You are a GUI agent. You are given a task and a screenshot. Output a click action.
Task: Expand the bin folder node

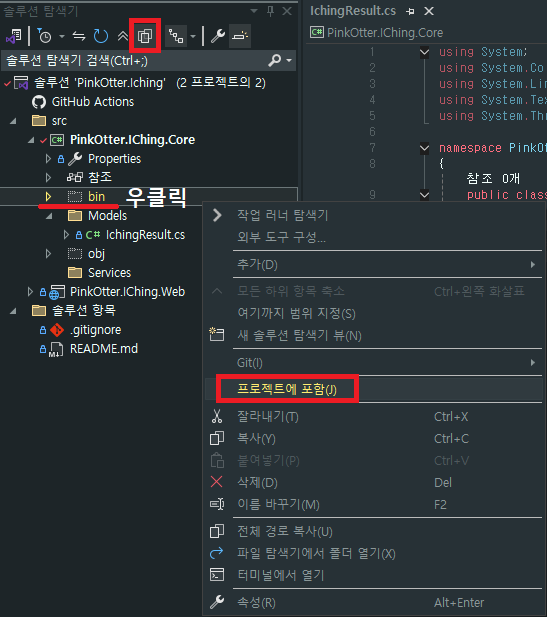pos(48,196)
